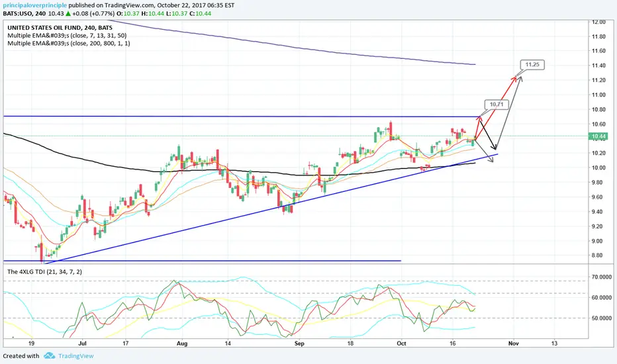The width and height of the screenshot is (617, 364).
Task: Click The 4XLG TDI (21, 34, 7, 2) indicator label
Action: point(44,271)
